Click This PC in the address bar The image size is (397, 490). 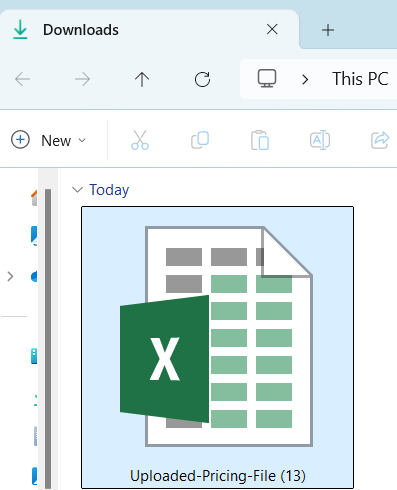click(x=360, y=79)
